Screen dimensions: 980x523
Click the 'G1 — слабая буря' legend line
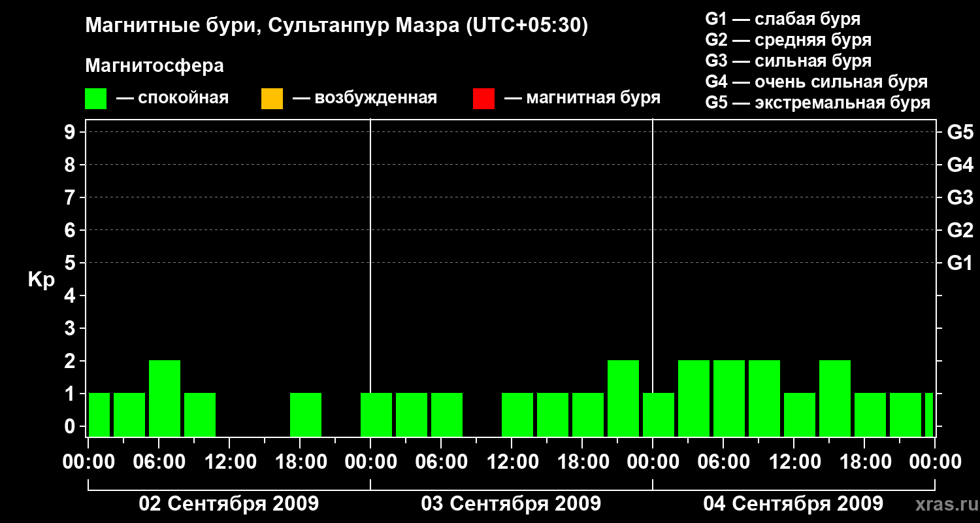783,19
